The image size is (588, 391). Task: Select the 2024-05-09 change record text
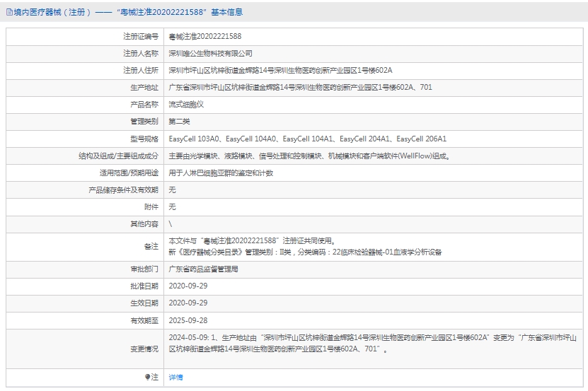click(372, 344)
